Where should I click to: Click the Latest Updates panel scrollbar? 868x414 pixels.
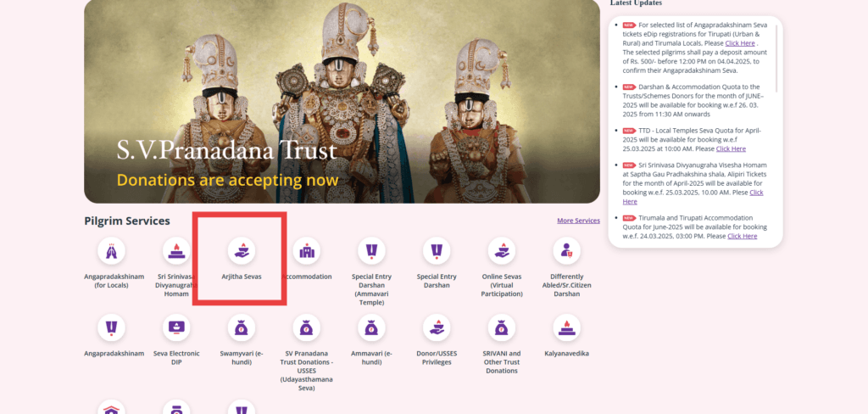point(776,59)
